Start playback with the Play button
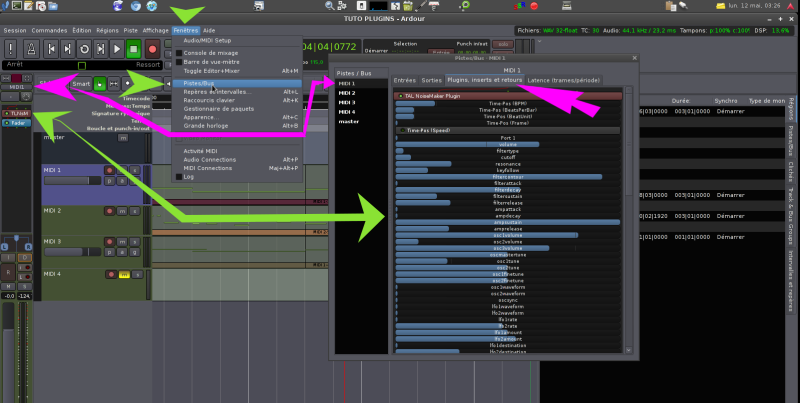Screen dimensions: 800x403 coord(117,49)
